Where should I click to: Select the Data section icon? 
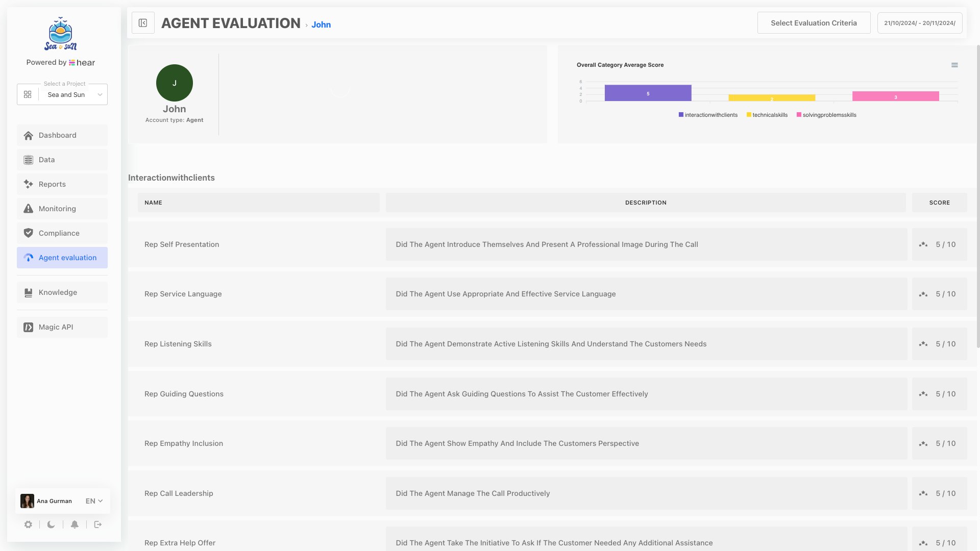(28, 160)
